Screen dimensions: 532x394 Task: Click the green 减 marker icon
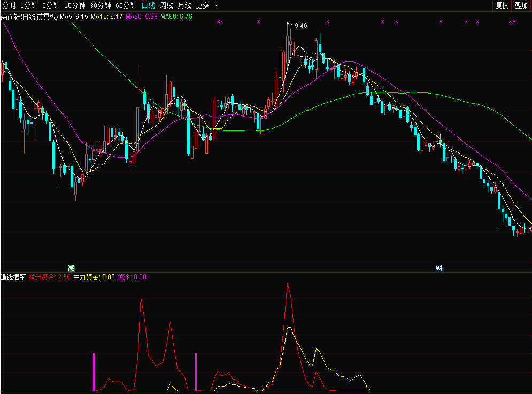(x=71, y=268)
